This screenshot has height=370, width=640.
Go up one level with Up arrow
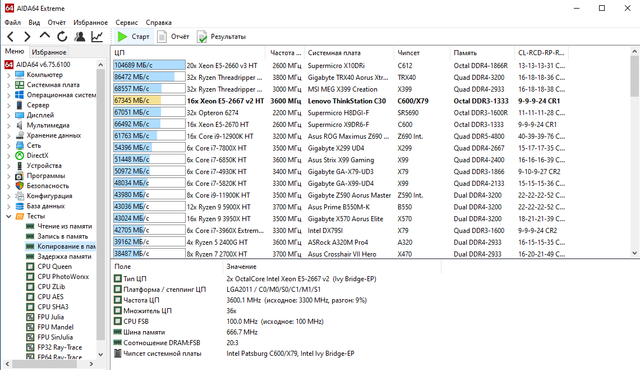point(44,36)
